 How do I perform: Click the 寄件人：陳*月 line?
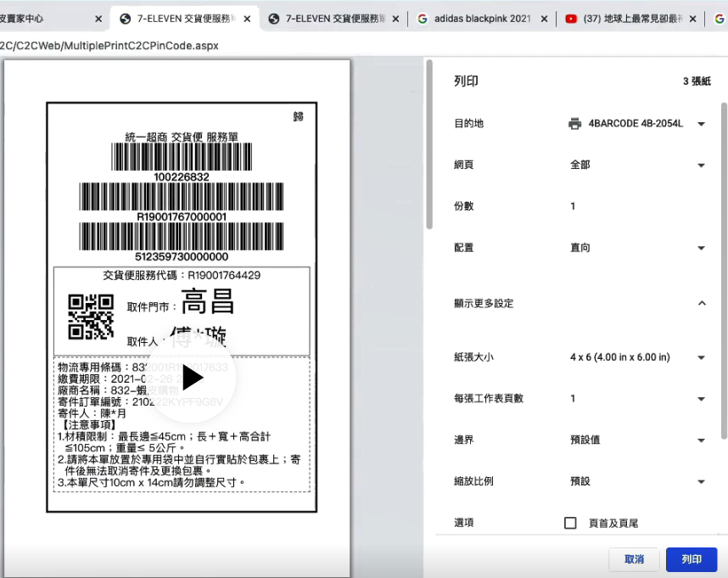point(92,413)
